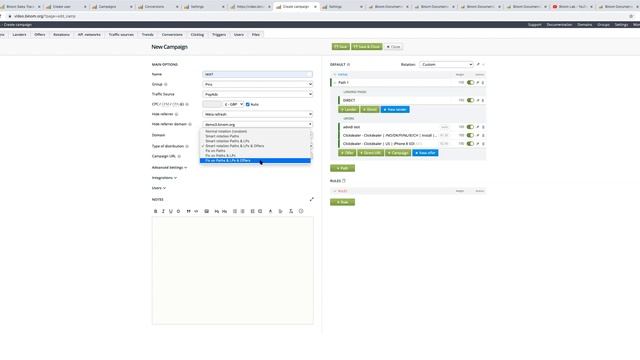
Task: Edit the adndt test offer
Action: [478, 127]
